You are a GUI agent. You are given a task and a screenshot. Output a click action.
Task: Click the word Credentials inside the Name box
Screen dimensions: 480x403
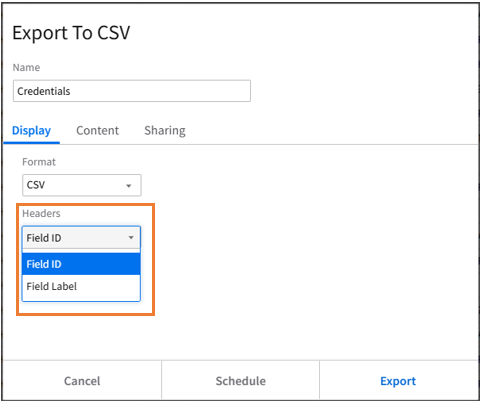click(44, 91)
